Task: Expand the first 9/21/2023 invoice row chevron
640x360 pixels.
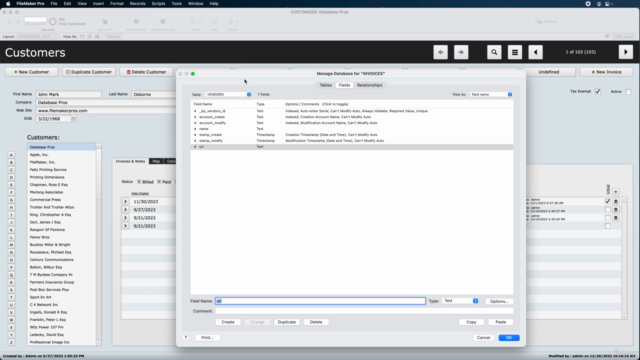Action: click(125, 218)
